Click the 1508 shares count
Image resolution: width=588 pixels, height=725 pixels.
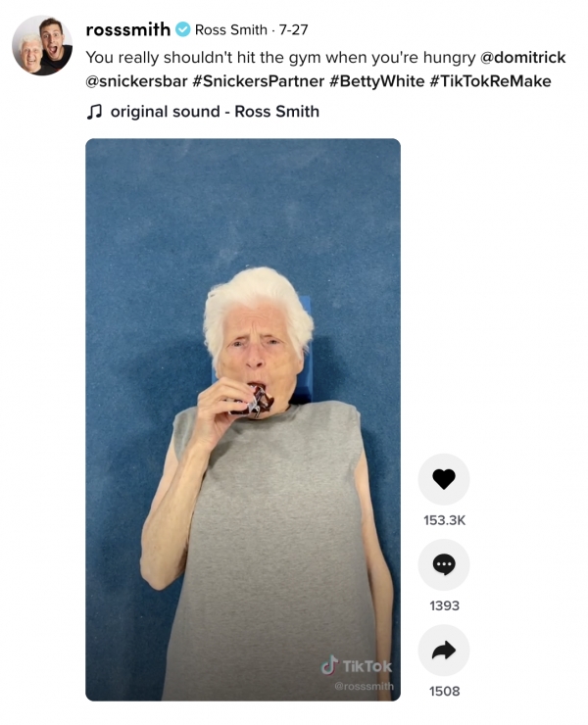(444, 692)
